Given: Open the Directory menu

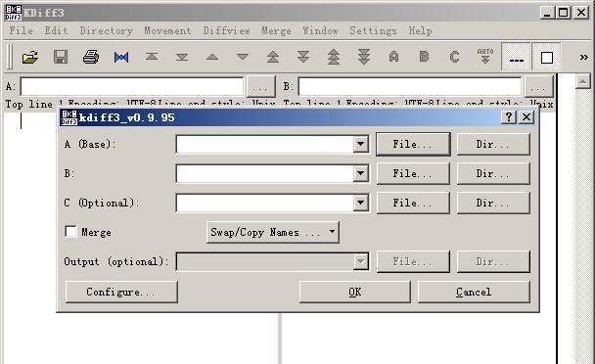Looking at the screenshot, I should pyautogui.click(x=107, y=30).
